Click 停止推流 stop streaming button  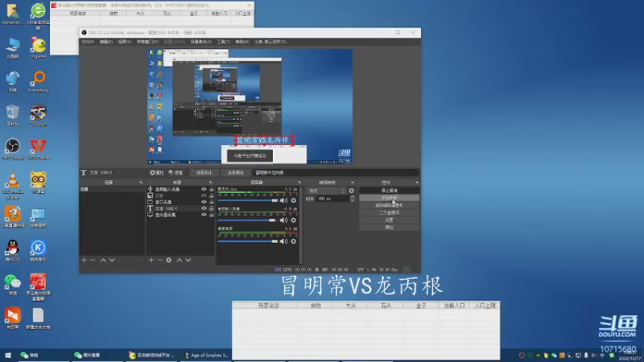[389, 191]
